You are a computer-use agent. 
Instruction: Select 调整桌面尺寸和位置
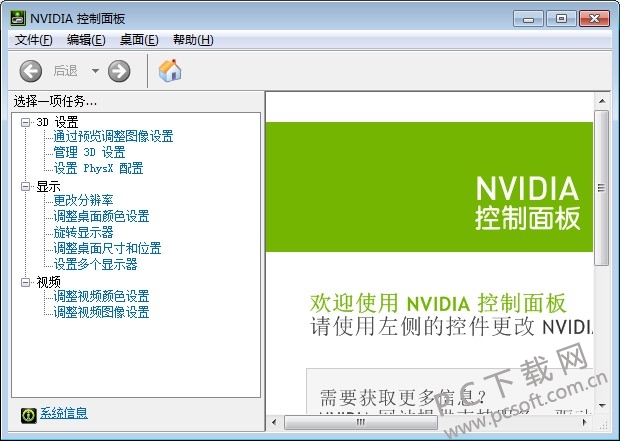coord(108,248)
